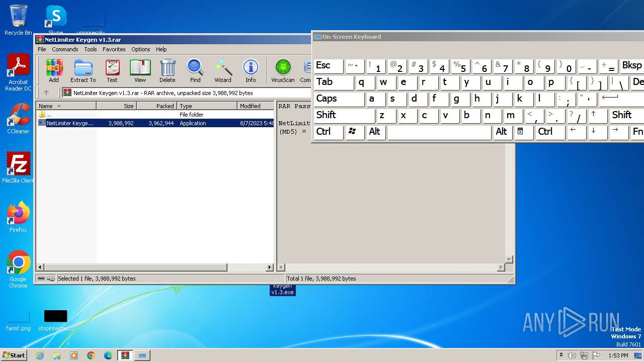644x362 pixels.
Task: Toggle the right Ctrl key
Action: click(x=549, y=132)
